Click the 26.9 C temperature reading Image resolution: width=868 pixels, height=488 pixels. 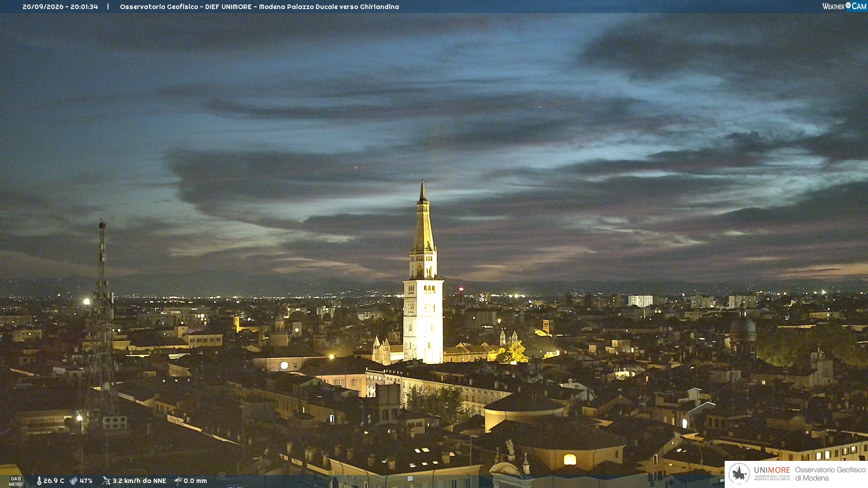point(54,481)
